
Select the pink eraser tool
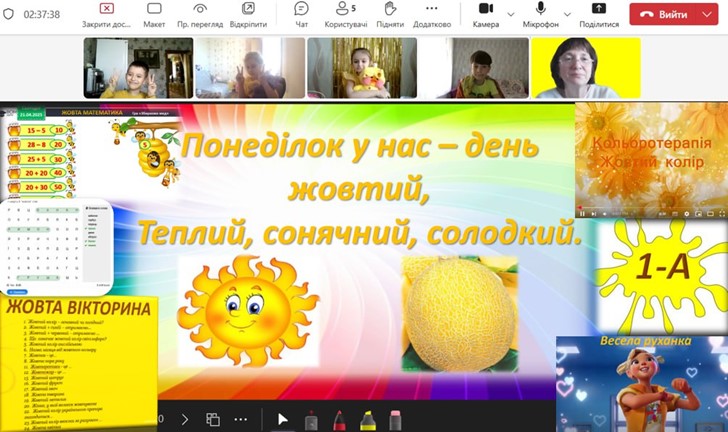[x=395, y=419]
